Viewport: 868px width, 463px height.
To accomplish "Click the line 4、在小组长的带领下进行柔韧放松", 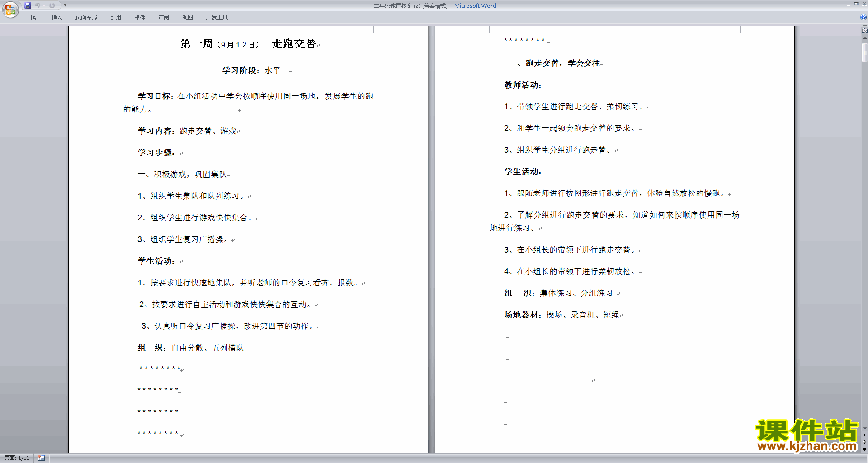I will point(571,271).
